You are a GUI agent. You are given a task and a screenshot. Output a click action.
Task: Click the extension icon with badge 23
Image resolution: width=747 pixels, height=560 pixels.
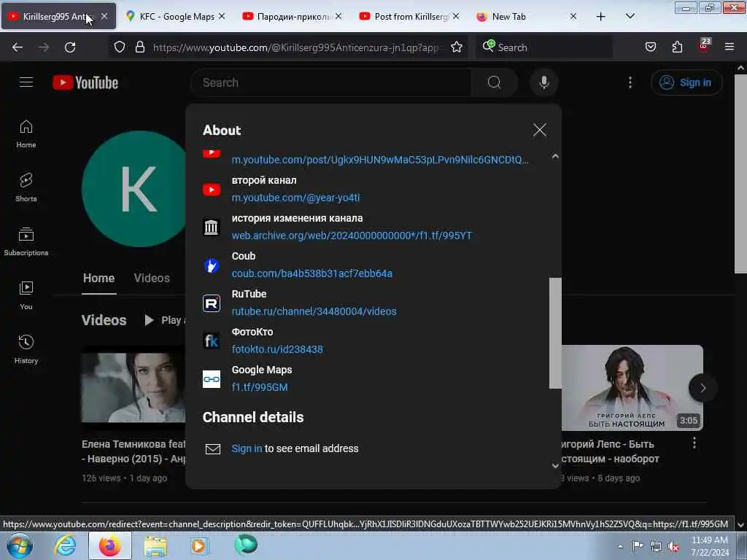[x=704, y=46]
